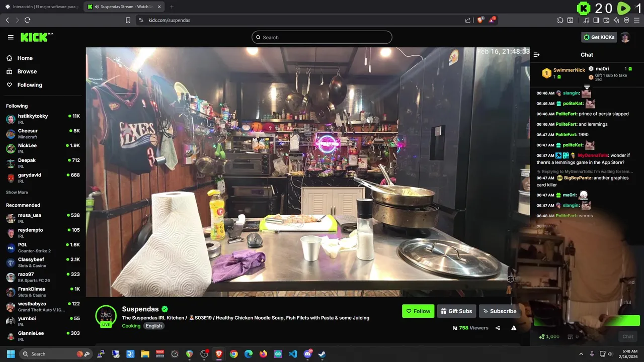Show hidden system tray icons
Viewport: 644px width, 362px height.
click(581, 354)
